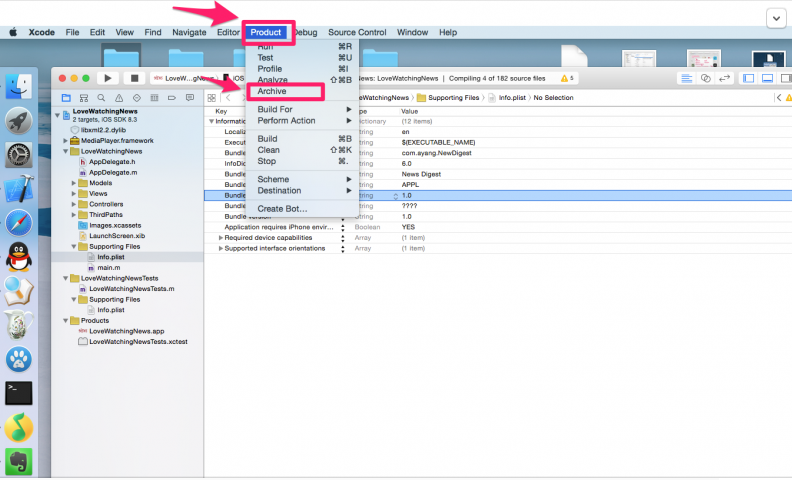792x480 pixels.
Task: Open the paw-print app in the Dock
Action: pyautogui.click(x=19, y=359)
